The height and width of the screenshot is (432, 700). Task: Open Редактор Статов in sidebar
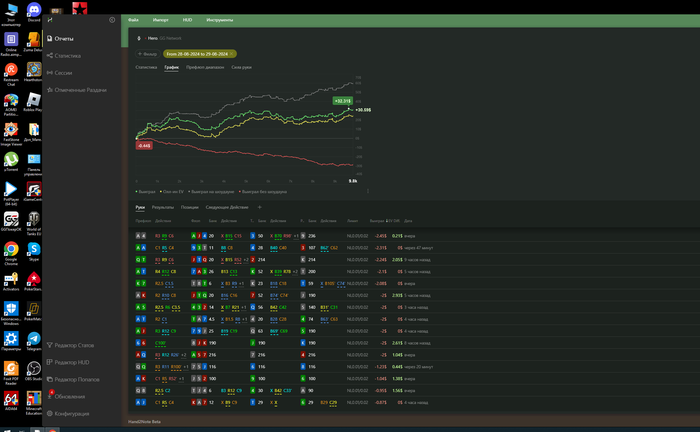click(71, 345)
